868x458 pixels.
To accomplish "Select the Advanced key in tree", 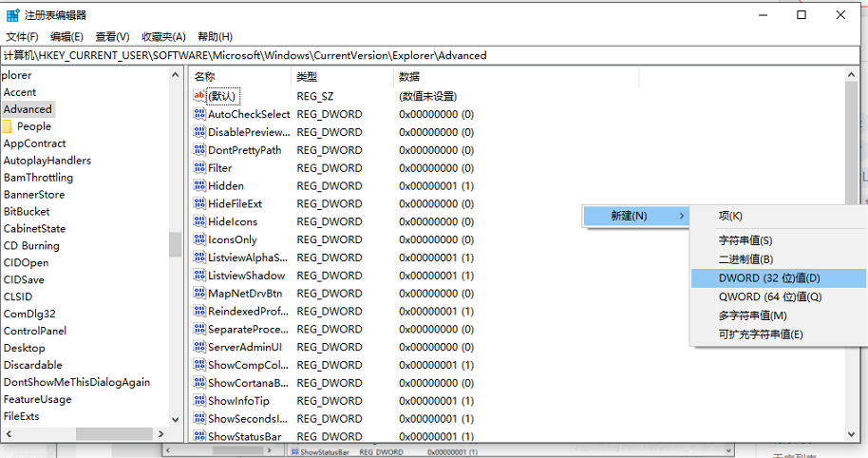I will pyautogui.click(x=28, y=109).
